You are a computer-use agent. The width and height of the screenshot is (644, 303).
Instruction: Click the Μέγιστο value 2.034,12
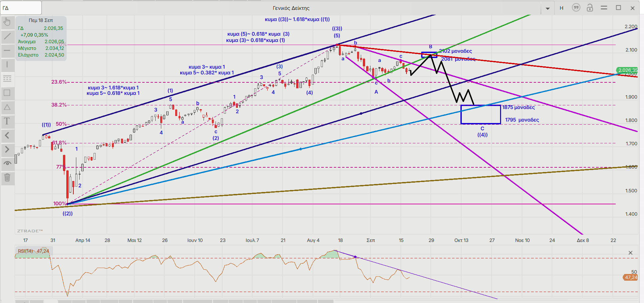(55, 48)
